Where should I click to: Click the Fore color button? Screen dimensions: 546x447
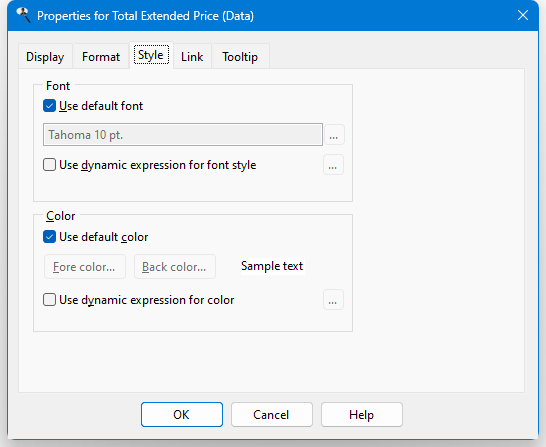coord(85,267)
